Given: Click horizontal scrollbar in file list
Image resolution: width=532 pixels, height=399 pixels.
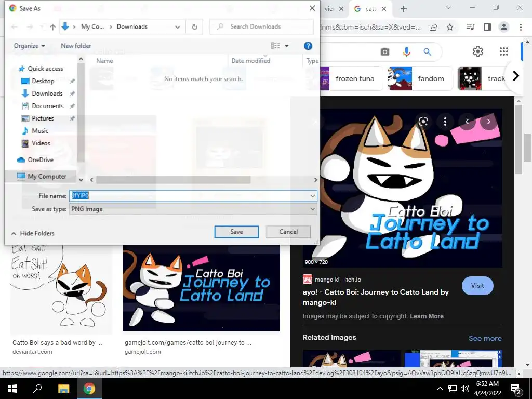Looking at the screenshot, I should (x=173, y=180).
